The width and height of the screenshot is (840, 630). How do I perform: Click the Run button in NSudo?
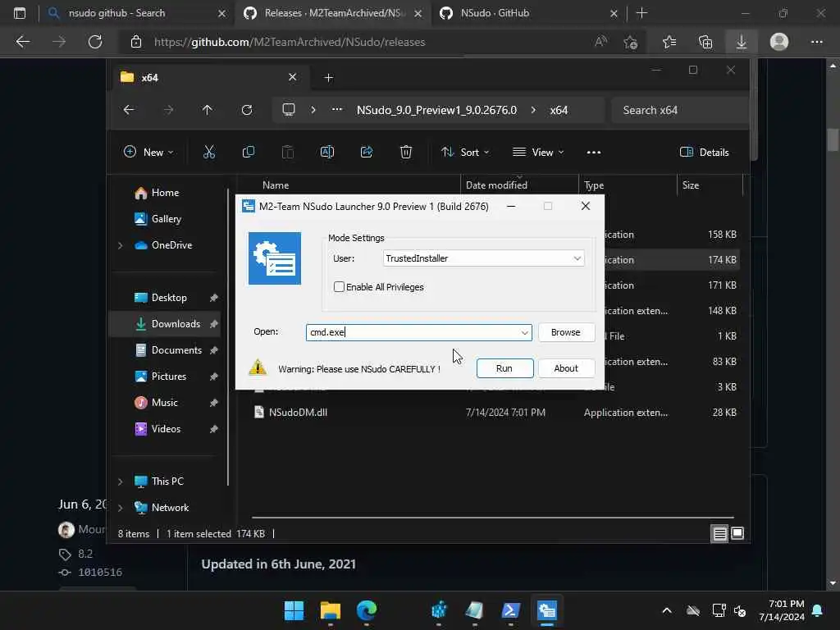tap(504, 368)
